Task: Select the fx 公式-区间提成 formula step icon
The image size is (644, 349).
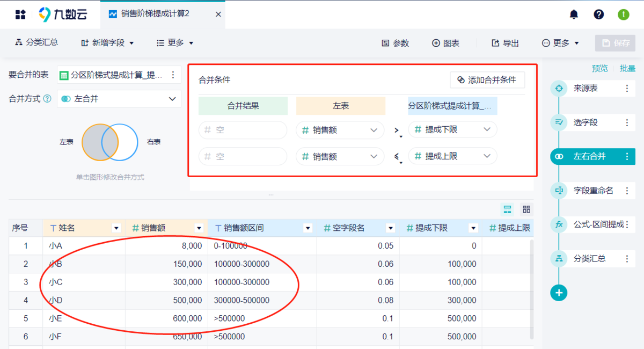Action: 558,224
